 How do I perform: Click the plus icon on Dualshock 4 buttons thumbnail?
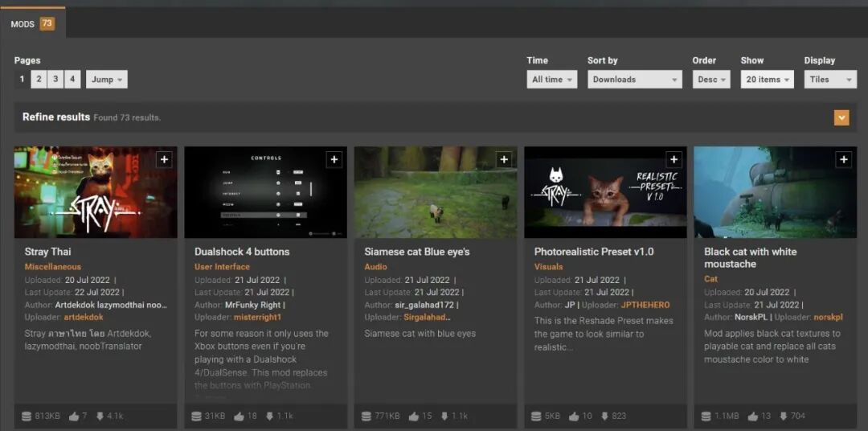point(334,159)
